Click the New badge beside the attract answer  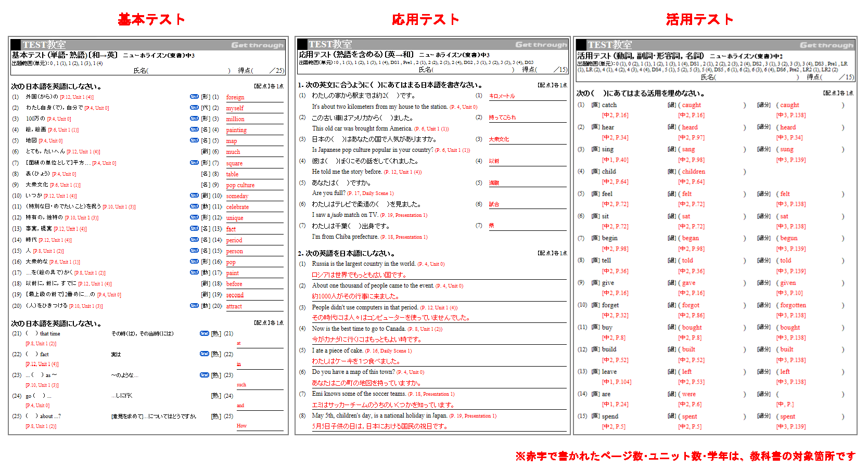(x=194, y=306)
